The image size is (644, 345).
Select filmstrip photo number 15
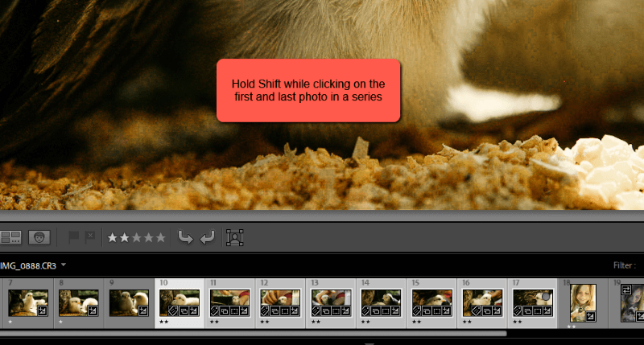431,302
